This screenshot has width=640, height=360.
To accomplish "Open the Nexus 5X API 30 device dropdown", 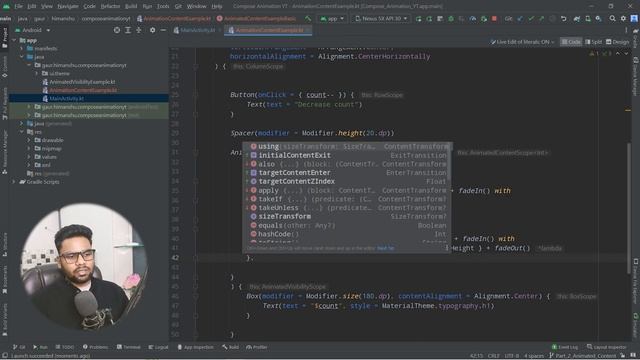I will pos(381,19).
